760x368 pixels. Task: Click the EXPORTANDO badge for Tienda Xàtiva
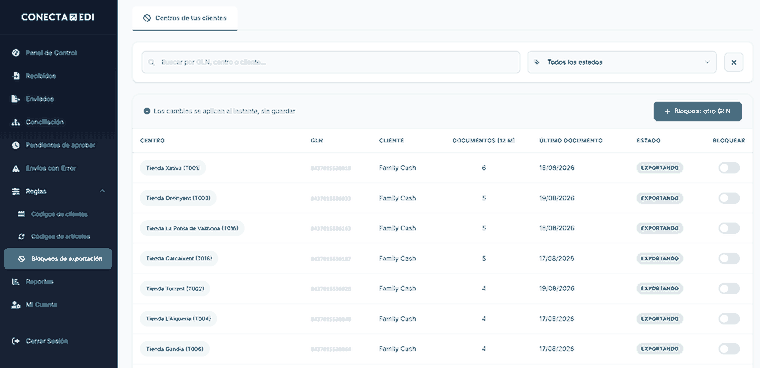pos(660,168)
